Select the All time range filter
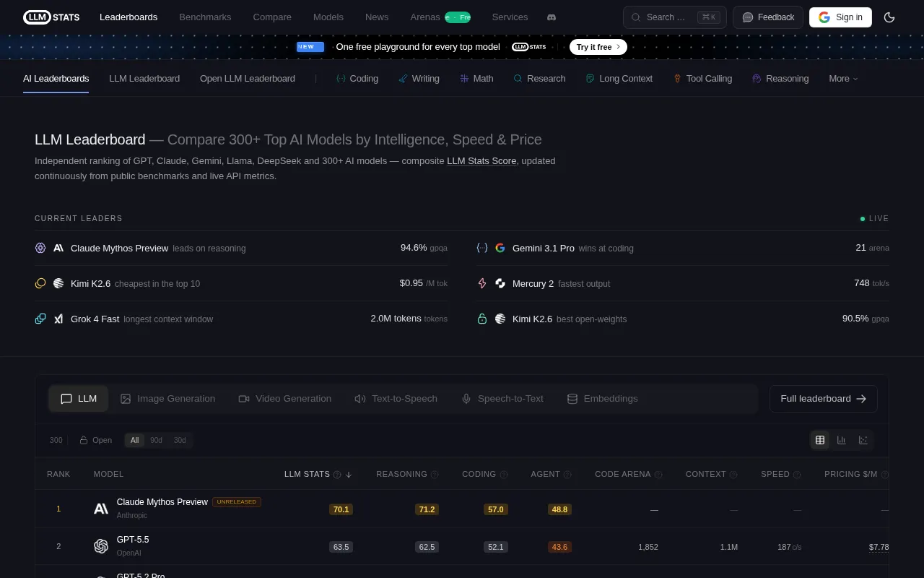924x578 pixels. point(134,440)
